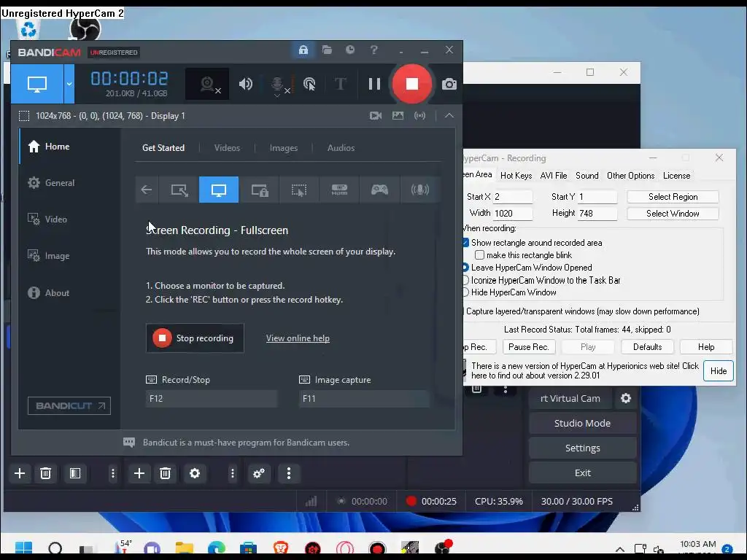Click the OBS Studio Mode button
This screenshot has width=747, height=560.
pos(582,424)
